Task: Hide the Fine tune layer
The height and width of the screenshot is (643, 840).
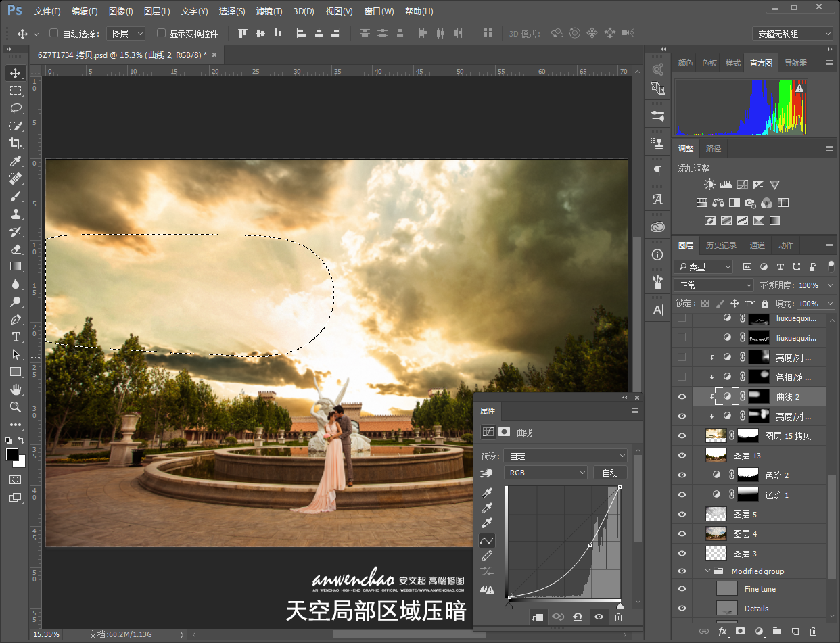Action: [682, 589]
